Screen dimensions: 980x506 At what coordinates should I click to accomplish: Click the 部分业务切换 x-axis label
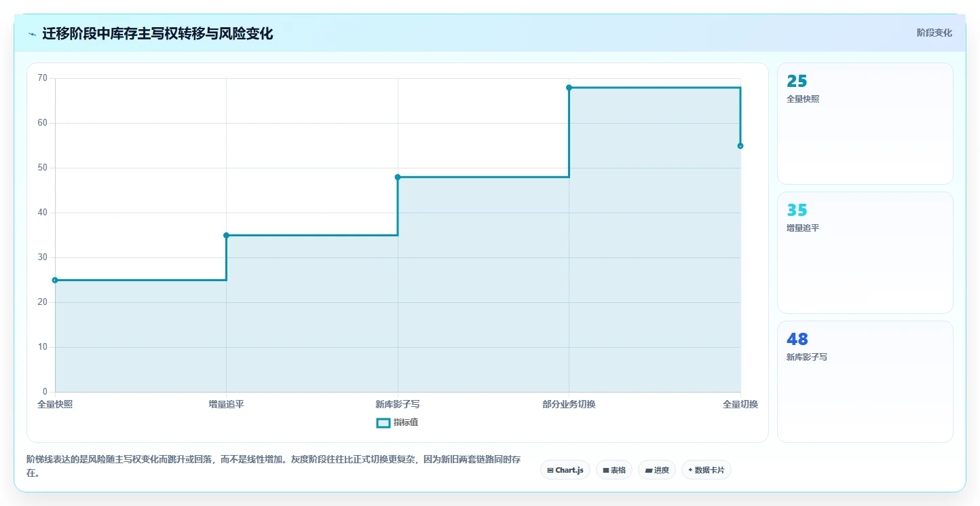point(569,404)
